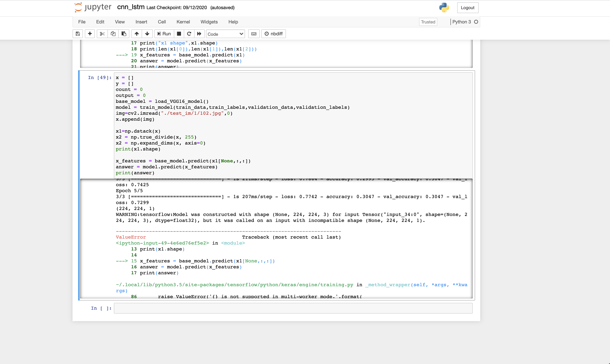Screen dimensions: 610x364
Task: Open the Cell menu
Action: (x=162, y=22)
